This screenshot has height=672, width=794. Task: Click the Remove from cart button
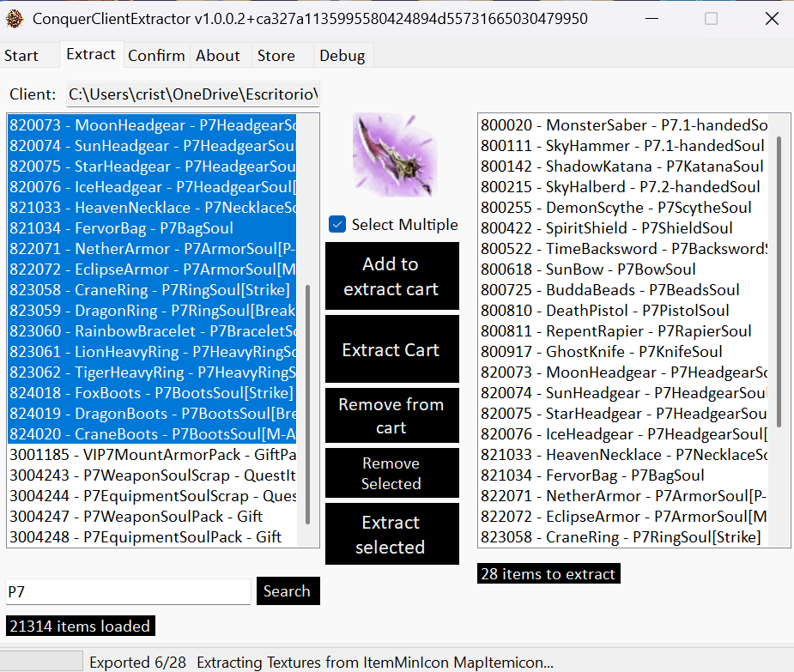pyautogui.click(x=392, y=415)
